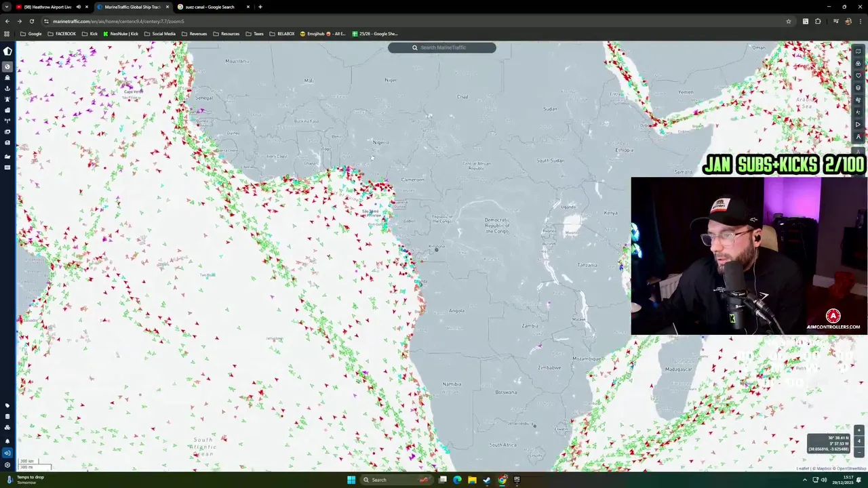The width and height of the screenshot is (868, 488).
Task: Expand the Revenues bookmarks folder
Action: pyautogui.click(x=195, y=34)
